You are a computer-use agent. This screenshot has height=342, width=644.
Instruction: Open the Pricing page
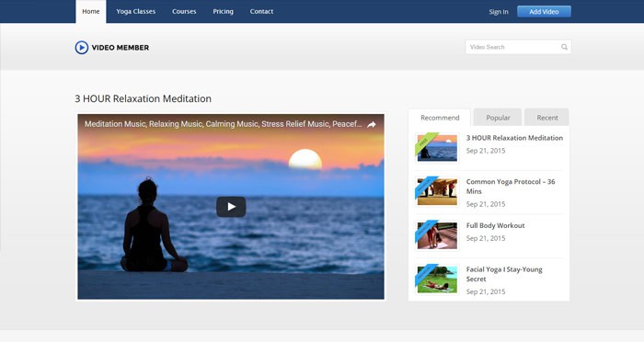pyautogui.click(x=223, y=12)
